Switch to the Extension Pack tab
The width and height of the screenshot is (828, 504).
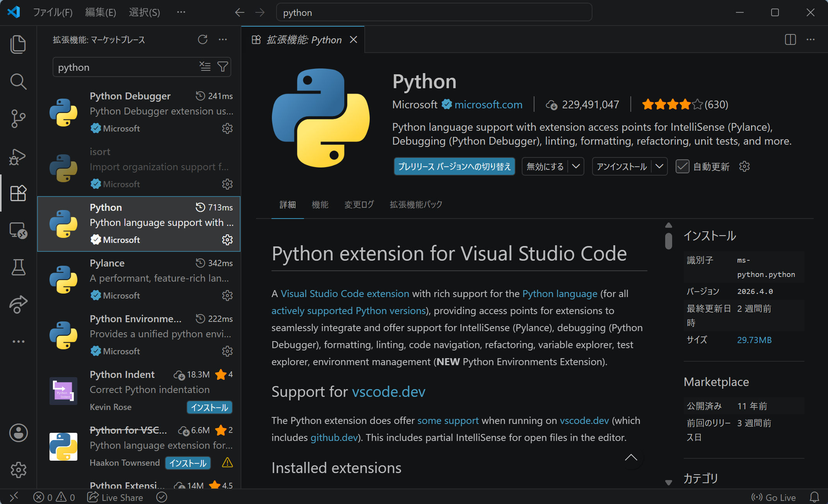pos(416,205)
